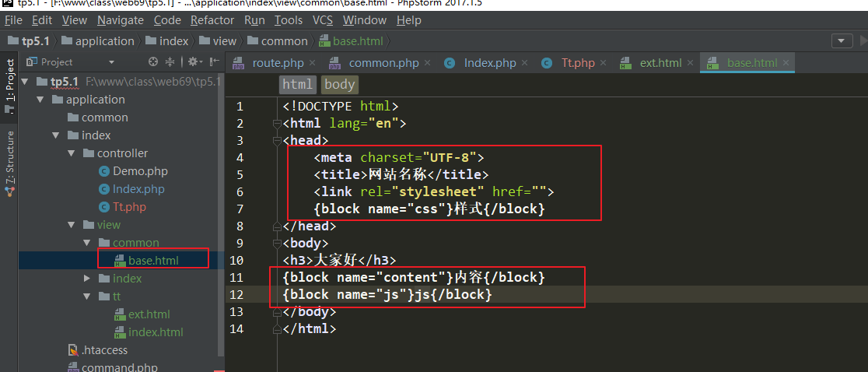Collapse the tt folder

click(x=86, y=297)
